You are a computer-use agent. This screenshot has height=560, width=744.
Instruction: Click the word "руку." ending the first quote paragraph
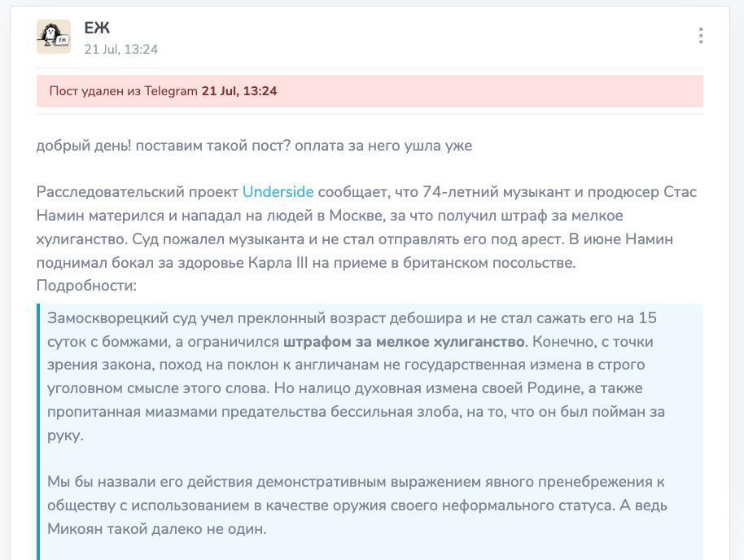click(65, 435)
